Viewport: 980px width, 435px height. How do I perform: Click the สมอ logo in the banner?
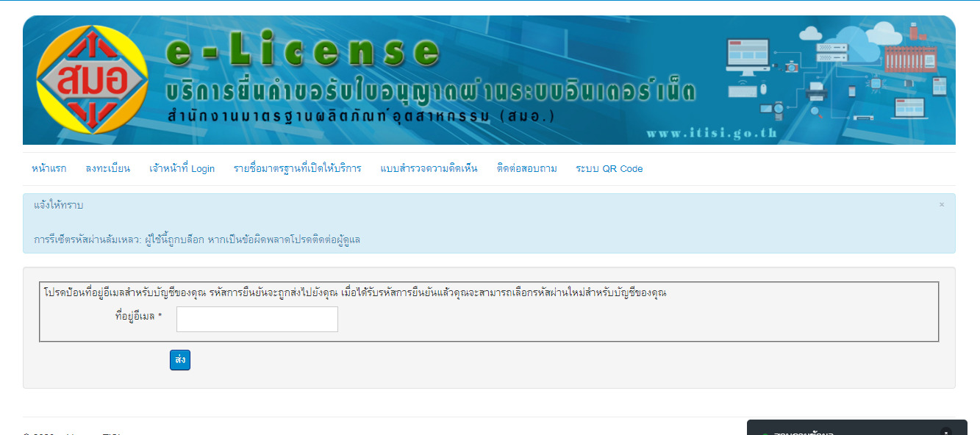(92, 80)
